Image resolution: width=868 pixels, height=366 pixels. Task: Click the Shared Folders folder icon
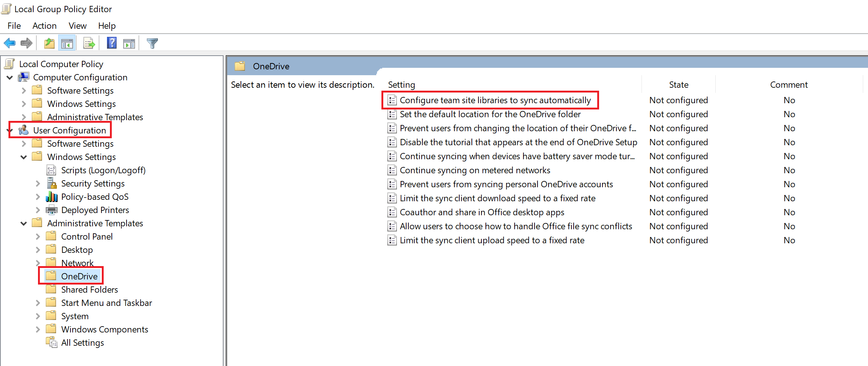51,289
